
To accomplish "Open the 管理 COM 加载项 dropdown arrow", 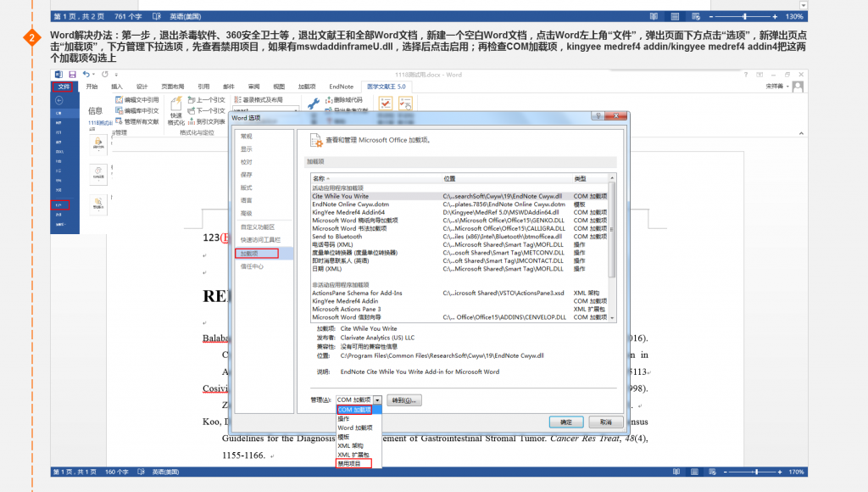I will [377, 400].
